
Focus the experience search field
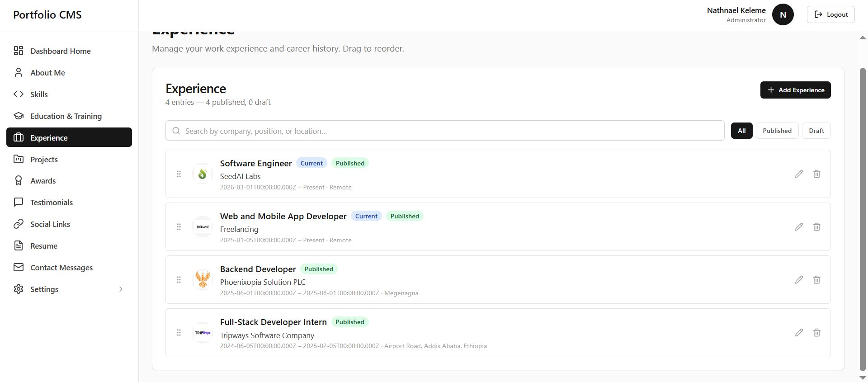[x=445, y=131]
